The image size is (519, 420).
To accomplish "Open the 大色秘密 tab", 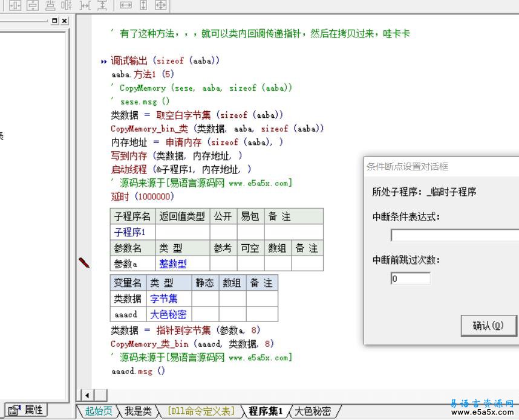I will [313, 411].
